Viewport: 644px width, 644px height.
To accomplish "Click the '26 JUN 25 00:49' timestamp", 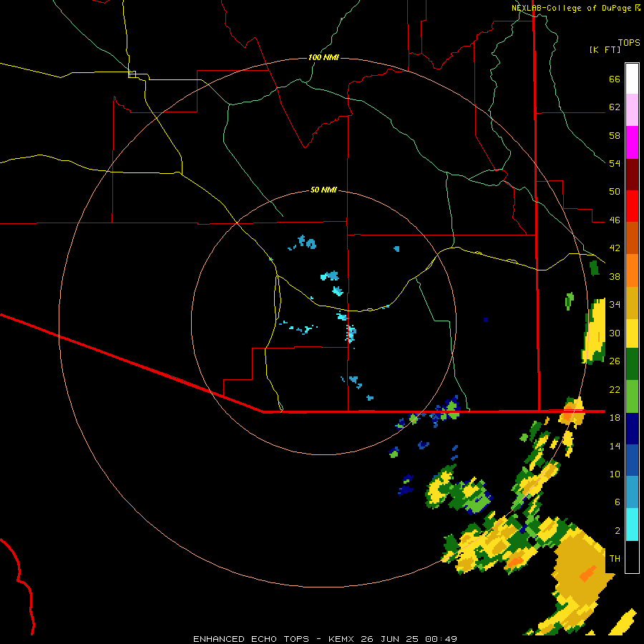I will (409, 639).
